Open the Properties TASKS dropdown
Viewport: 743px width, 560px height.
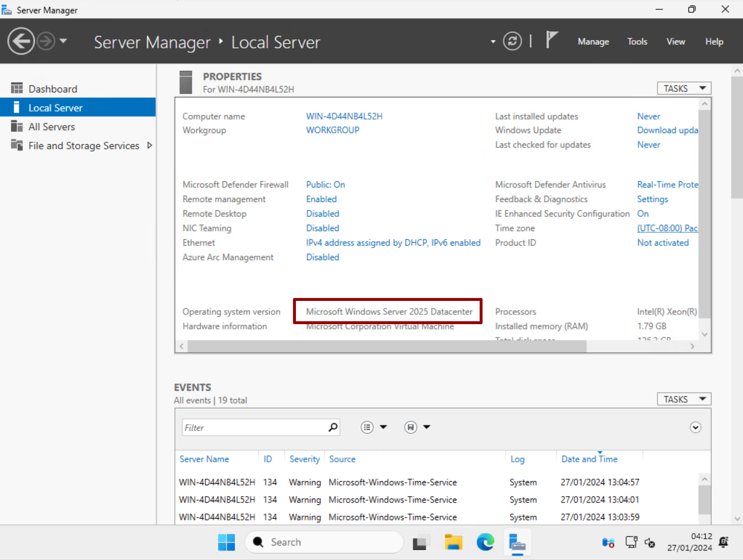tap(684, 88)
